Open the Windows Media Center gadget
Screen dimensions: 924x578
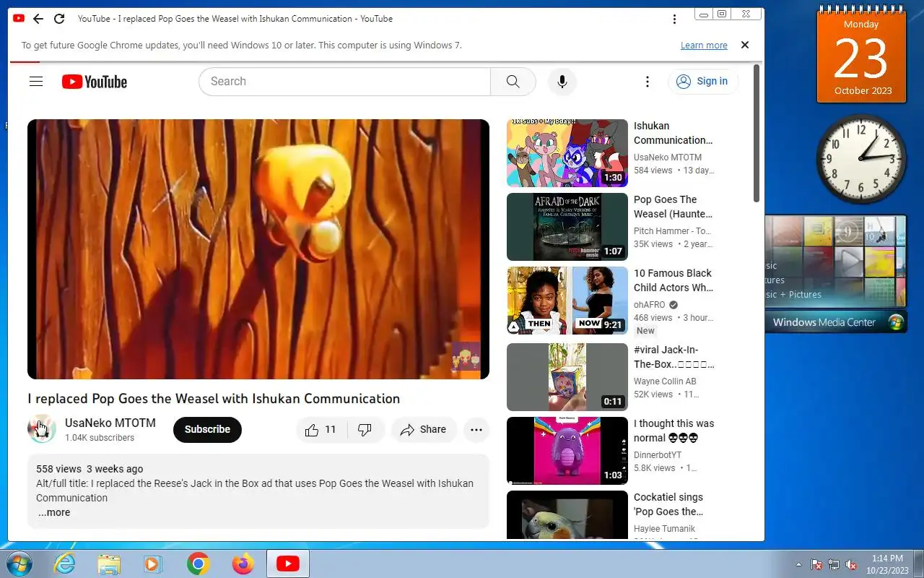836,275
